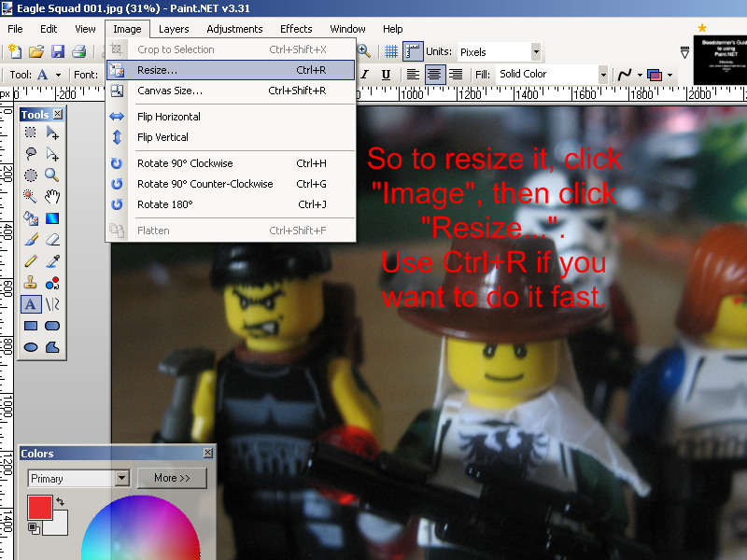This screenshot has height=560, width=747.
Task: Set text alignment to center
Action: click(x=433, y=75)
